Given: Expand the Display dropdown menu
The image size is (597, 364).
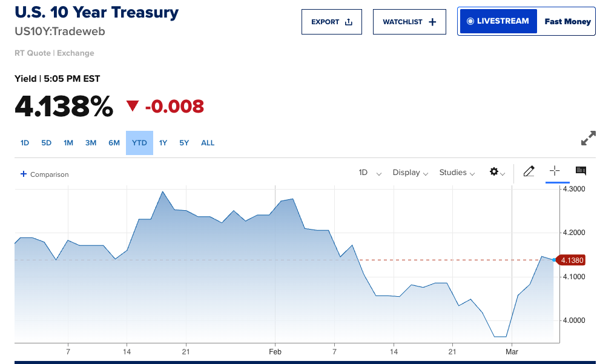Looking at the screenshot, I should [410, 173].
